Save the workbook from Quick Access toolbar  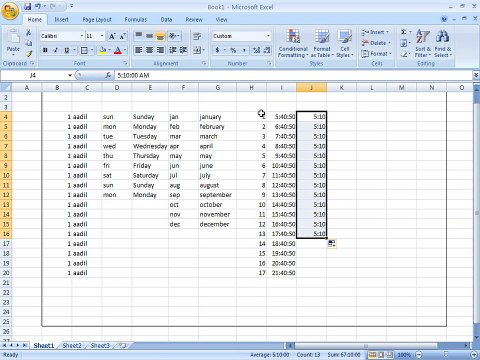28,6
